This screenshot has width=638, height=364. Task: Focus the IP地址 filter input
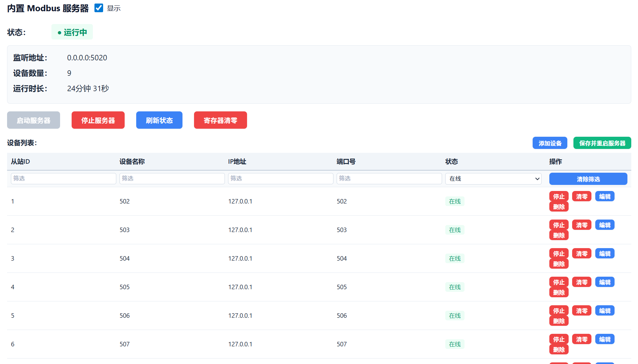click(x=281, y=178)
